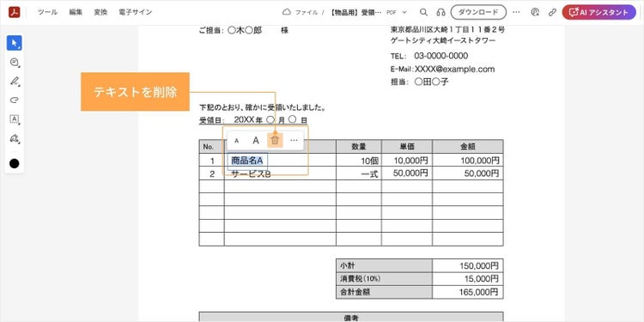
Task: Increase text size with large A
Action: (256, 141)
